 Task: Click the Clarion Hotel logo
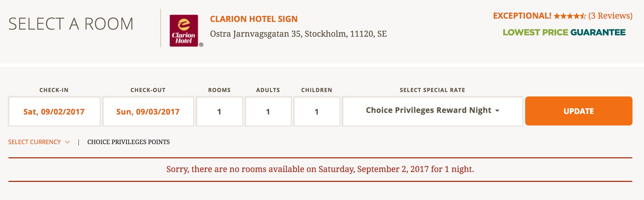click(184, 31)
